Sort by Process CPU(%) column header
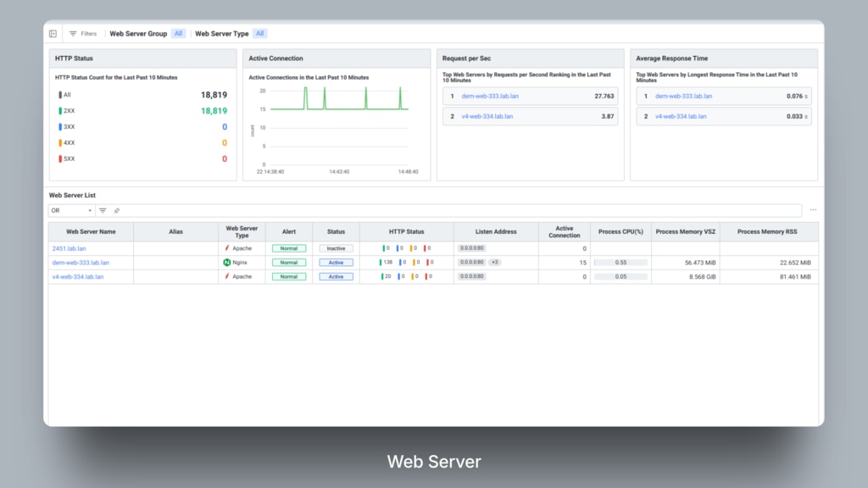This screenshot has height=488, width=868. point(620,231)
